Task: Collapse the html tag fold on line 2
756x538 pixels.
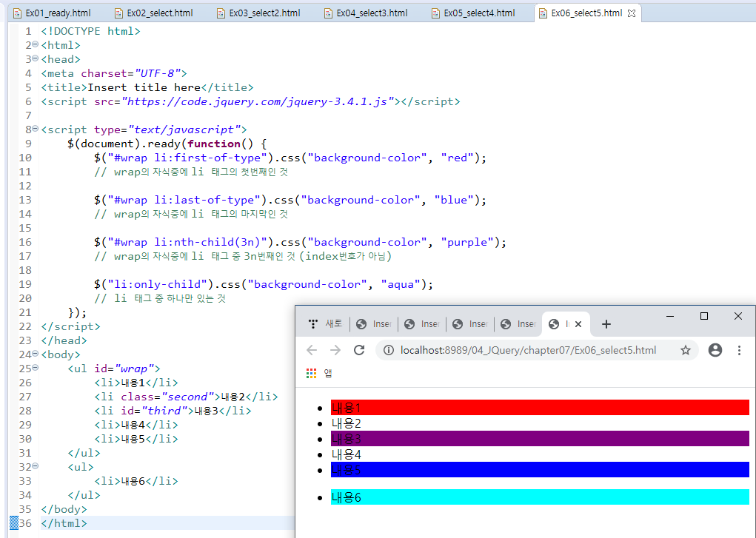Action: click(x=36, y=44)
